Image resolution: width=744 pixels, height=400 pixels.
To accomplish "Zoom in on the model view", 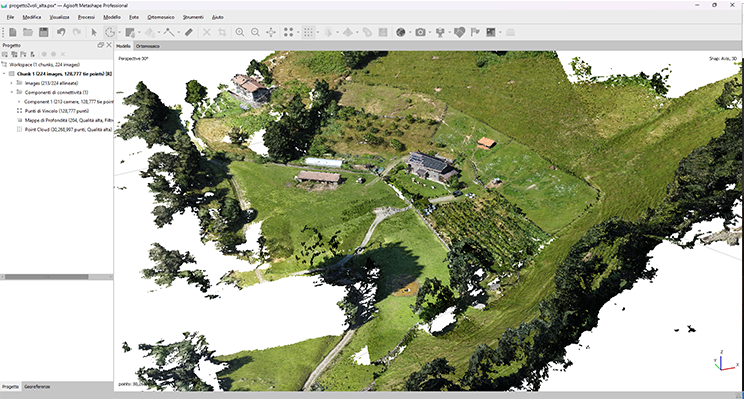I will pos(240,32).
